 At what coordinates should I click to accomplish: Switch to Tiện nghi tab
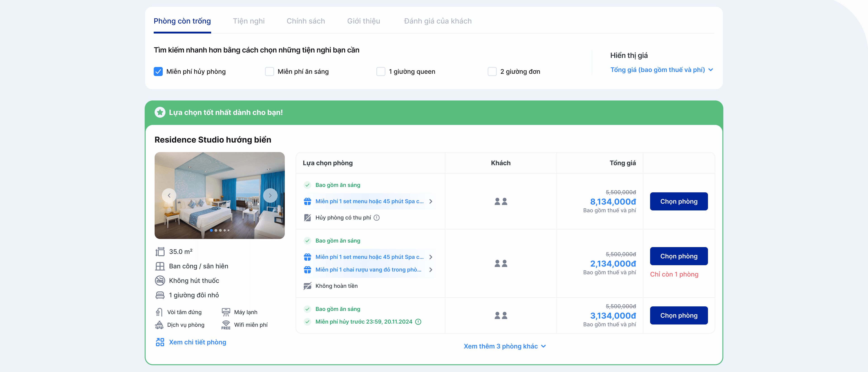249,21
